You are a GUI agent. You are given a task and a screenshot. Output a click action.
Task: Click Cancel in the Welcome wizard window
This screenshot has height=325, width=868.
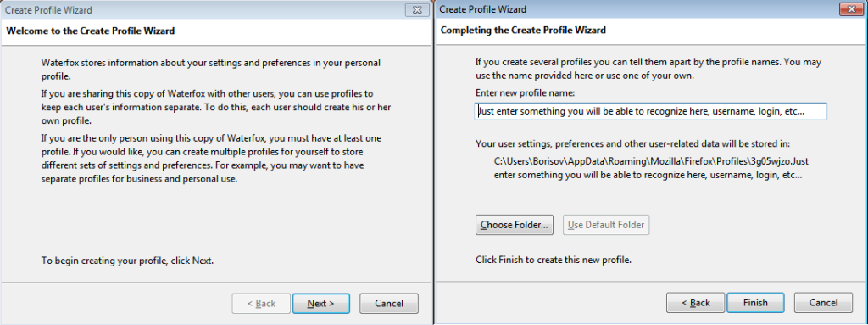point(388,304)
